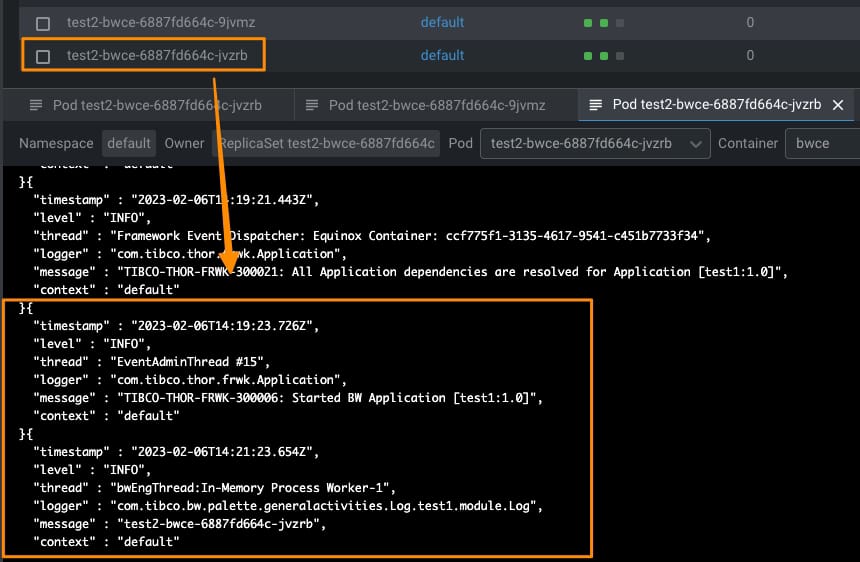Viewport: 860px width, 562px height.
Task: Click the container status squares in the jvzrb row
Action: (603, 56)
